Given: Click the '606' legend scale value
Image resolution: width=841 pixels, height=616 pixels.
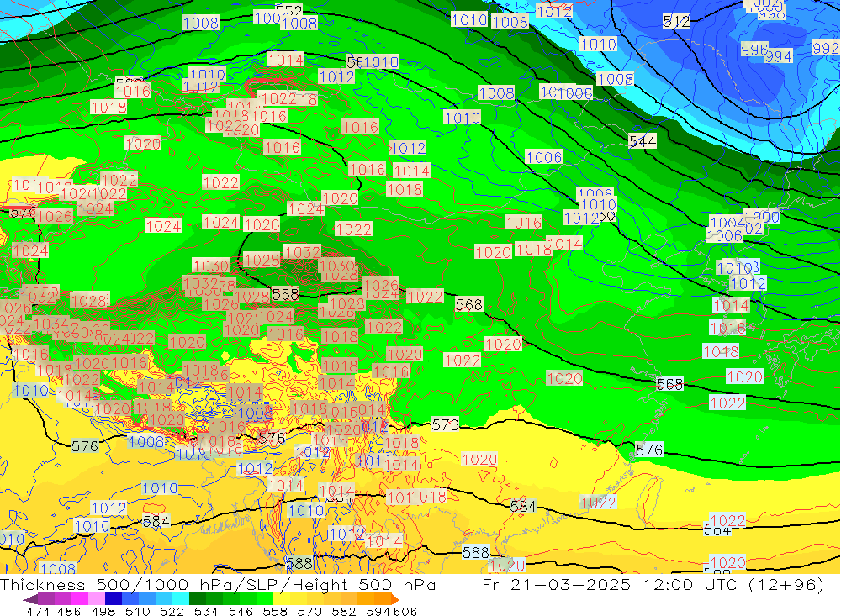Looking at the screenshot, I should (x=405, y=611).
